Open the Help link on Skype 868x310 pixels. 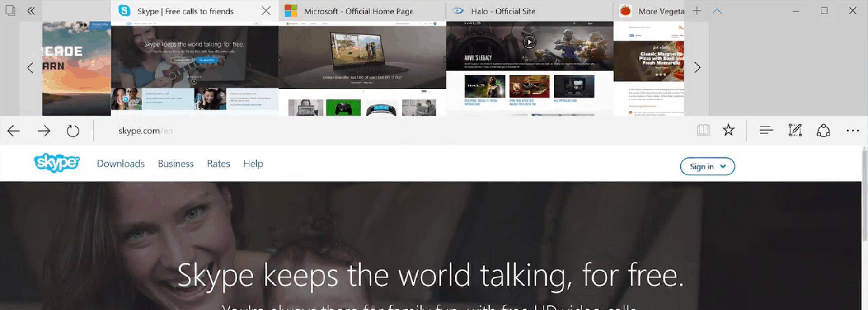(253, 164)
